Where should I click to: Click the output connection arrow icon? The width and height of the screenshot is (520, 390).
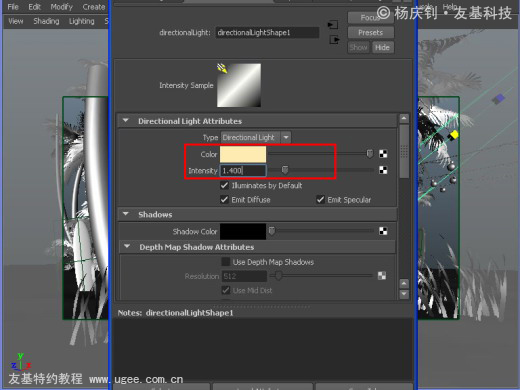pyautogui.click(x=334, y=40)
